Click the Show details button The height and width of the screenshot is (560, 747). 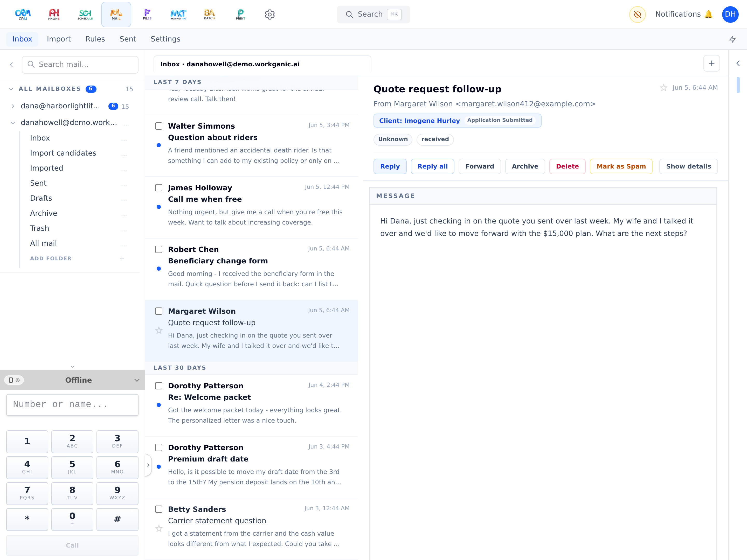688,166
